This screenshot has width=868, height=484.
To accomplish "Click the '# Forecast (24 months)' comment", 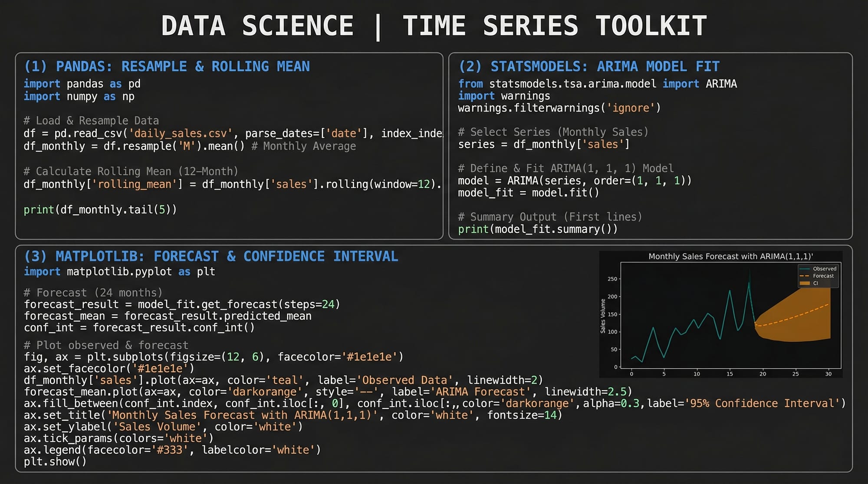I will click(93, 293).
